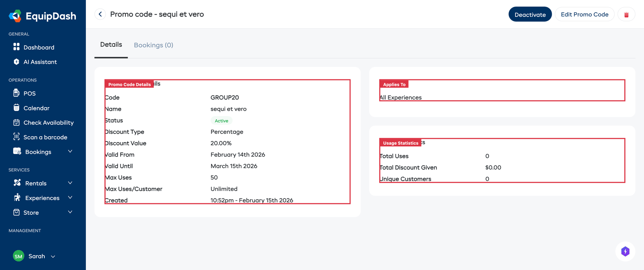644x270 pixels.
Task: Click the Max Uses value 50
Action: click(214, 177)
